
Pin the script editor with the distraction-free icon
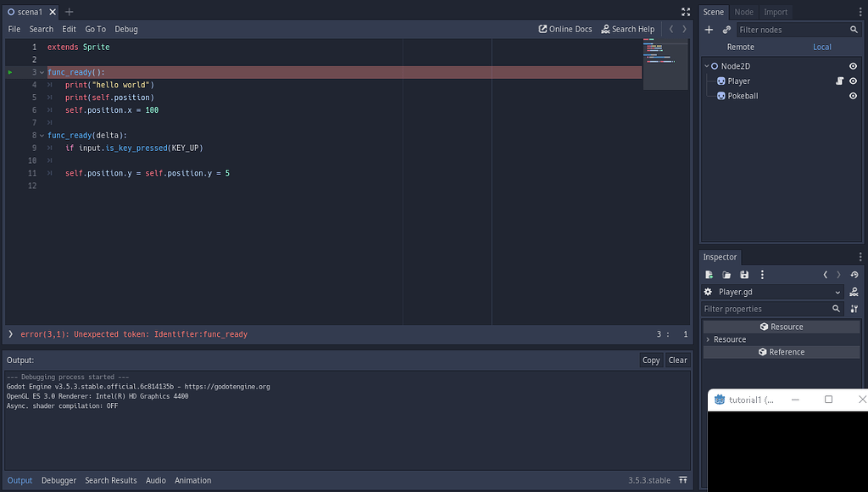click(x=685, y=11)
